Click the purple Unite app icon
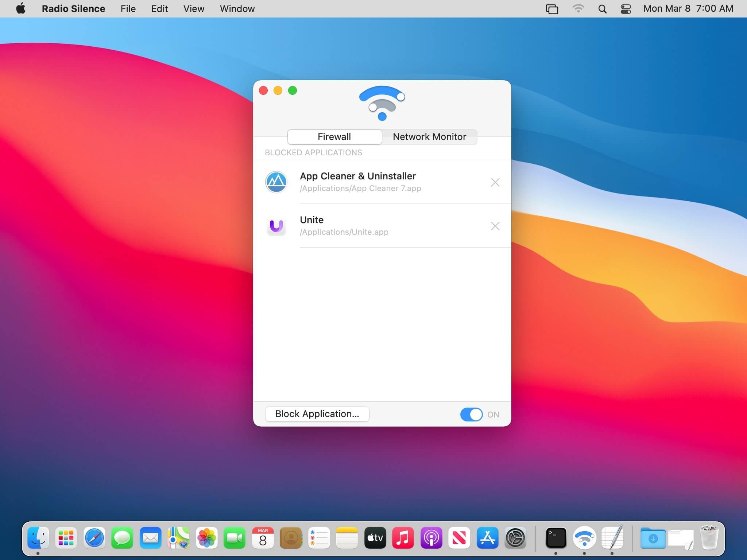 pyautogui.click(x=276, y=226)
